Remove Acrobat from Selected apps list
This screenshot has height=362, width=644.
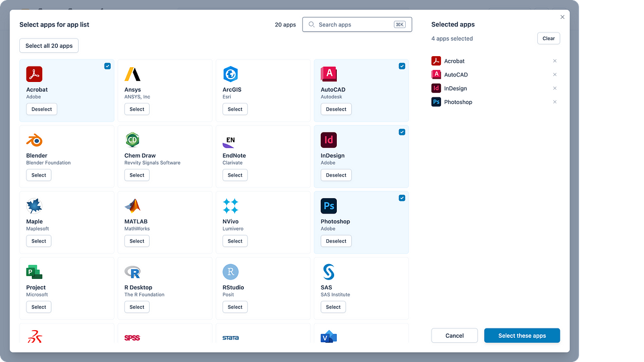[554, 61]
